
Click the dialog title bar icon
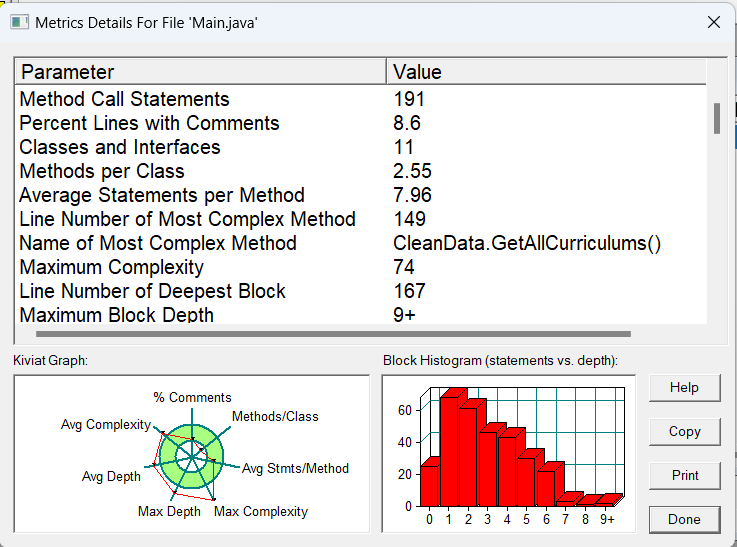pyautogui.click(x=19, y=22)
